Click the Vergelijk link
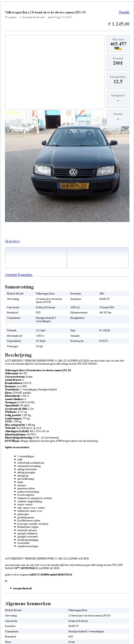This screenshot has height=644, width=134. [124, 12]
